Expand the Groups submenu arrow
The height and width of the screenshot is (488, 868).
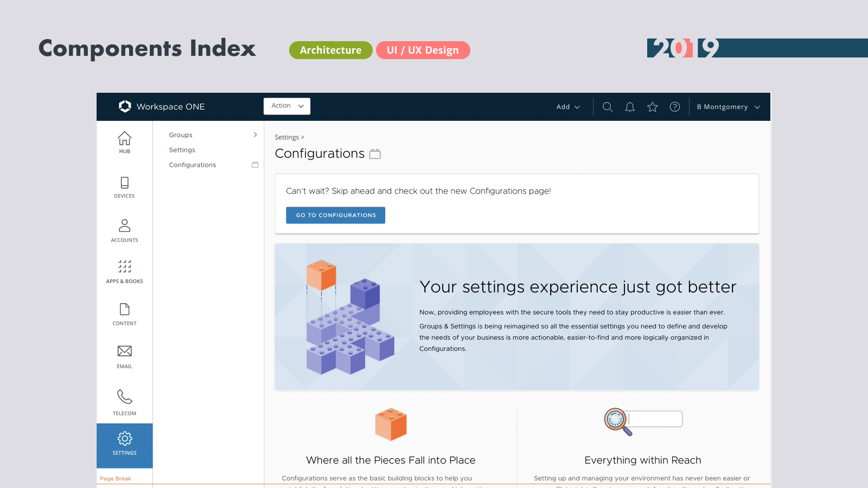[255, 135]
